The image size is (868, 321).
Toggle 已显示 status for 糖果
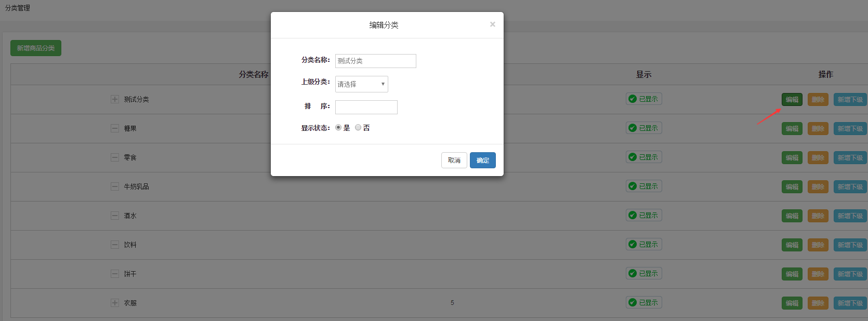pos(644,128)
